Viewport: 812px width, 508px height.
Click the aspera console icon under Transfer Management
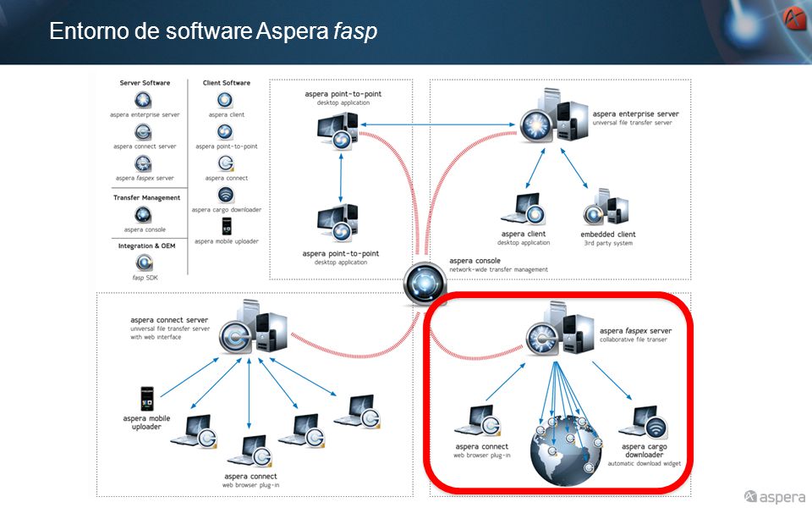[x=142, y=215]
